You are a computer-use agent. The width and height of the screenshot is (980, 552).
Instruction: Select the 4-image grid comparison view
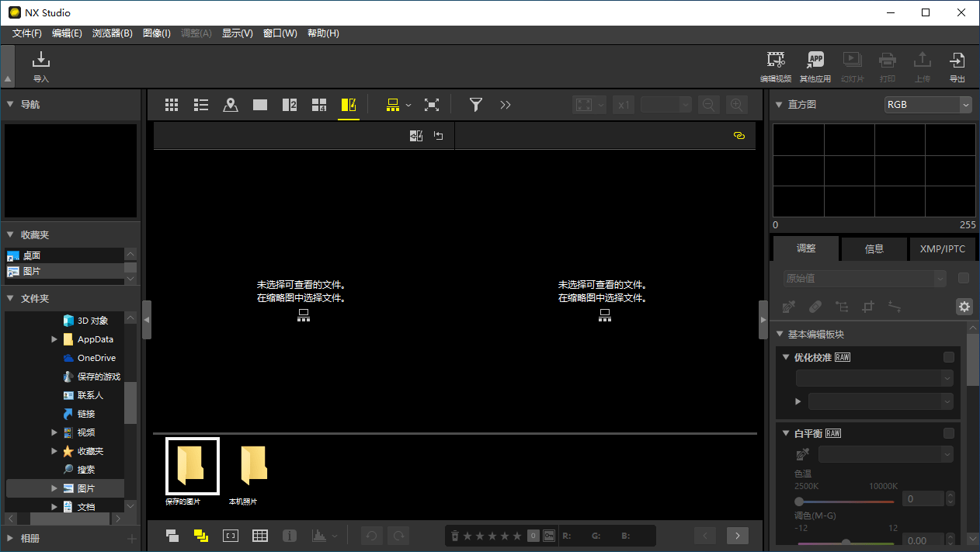coord(318,104)
